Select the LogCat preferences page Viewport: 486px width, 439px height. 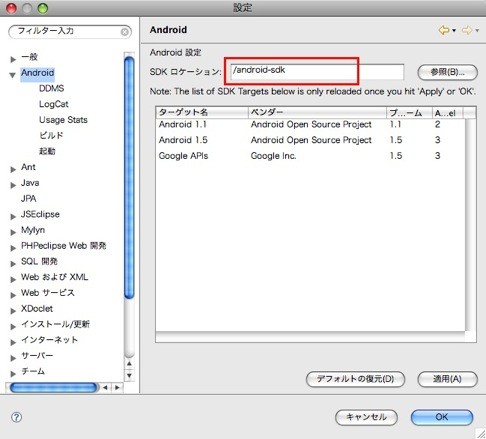(54, 104)
